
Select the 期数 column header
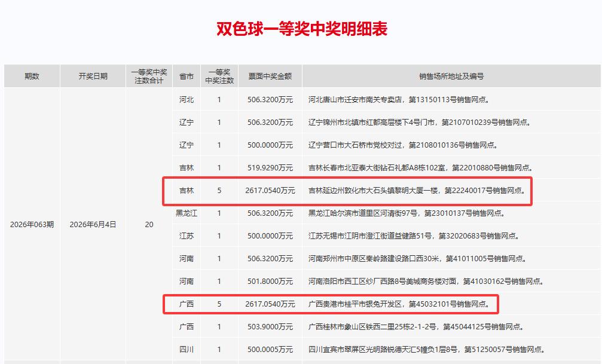[32, 76]
